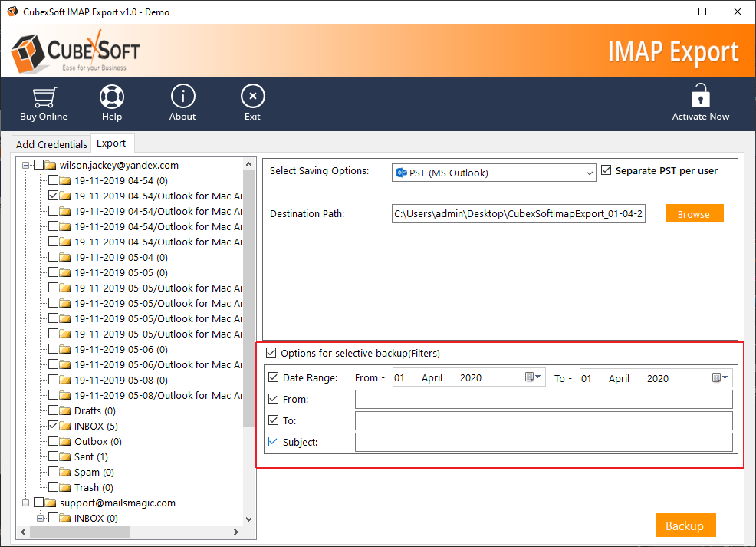
Task: Open the To date calendar picker
Action: pos(720,377)
